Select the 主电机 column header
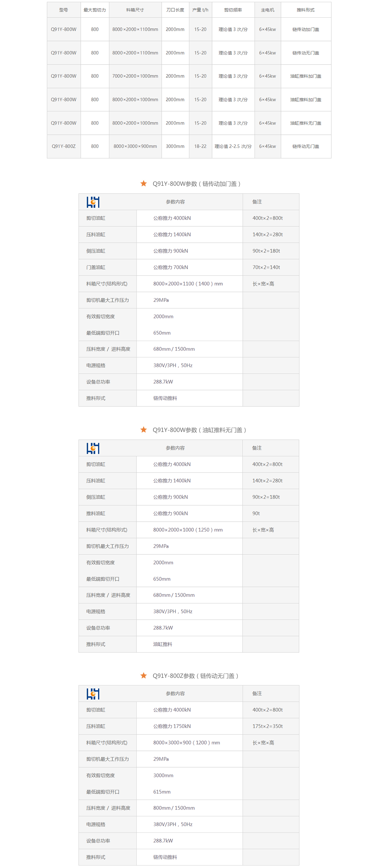378x868 pixels. pos(267,10)
